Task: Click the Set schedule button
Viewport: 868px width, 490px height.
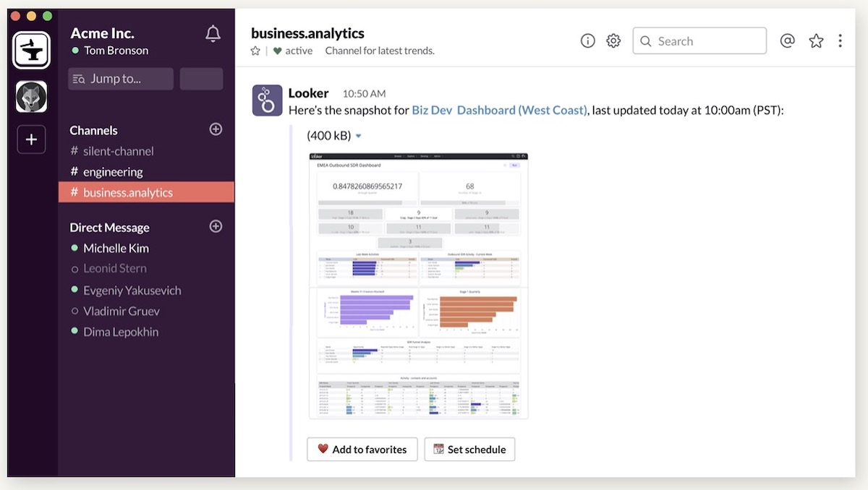Action: click(469, 450)
